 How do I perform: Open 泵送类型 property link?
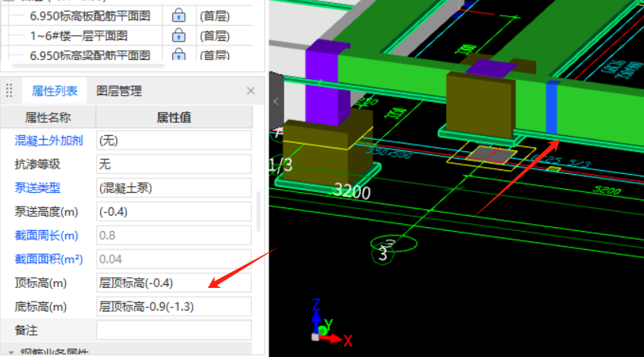pyautogui.click(x=37, y=188)
